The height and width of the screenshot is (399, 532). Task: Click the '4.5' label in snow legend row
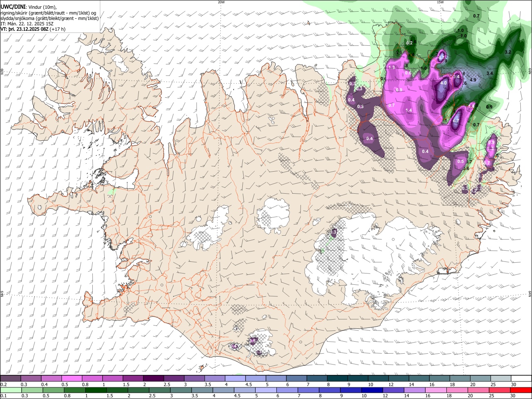coord(249,384)
